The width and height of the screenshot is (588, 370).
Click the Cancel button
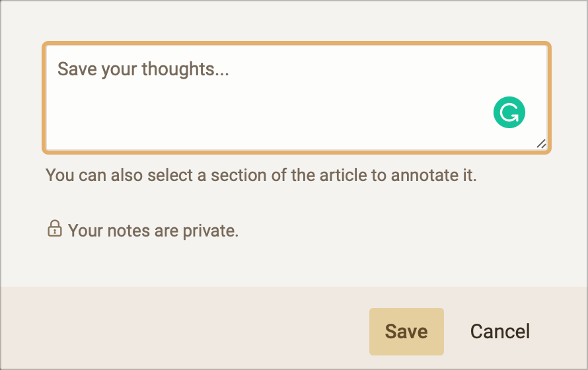[500, 332]
